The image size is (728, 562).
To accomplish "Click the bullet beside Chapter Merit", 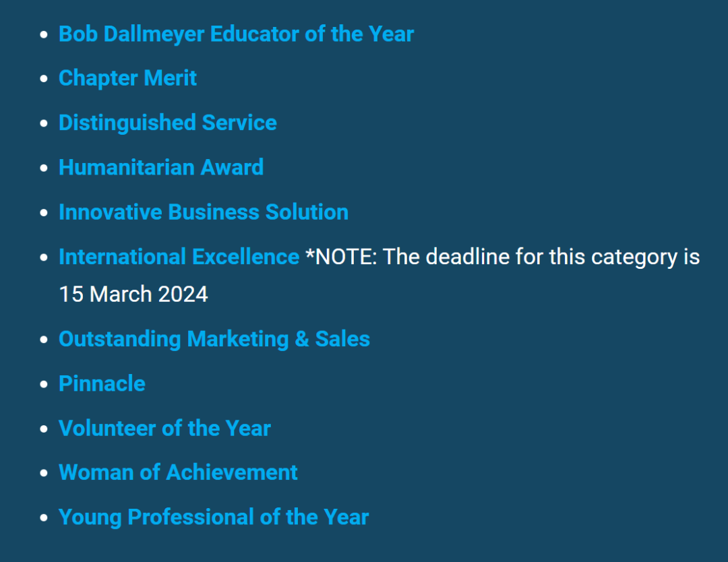I will point(44,79).
